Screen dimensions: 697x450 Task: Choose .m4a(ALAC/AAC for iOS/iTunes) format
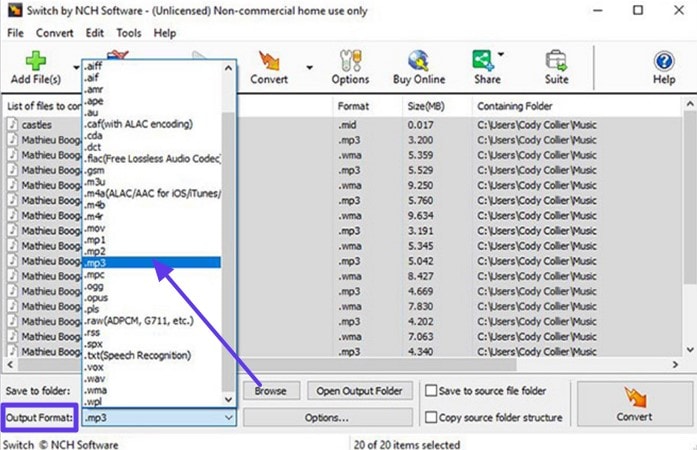pos(152,193)
